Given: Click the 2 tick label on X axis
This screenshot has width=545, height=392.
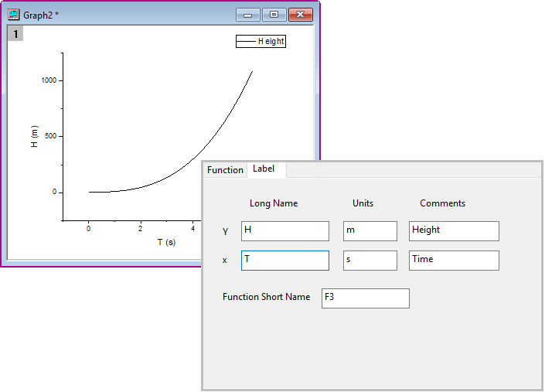Looking at the screenshot, I should tap(141, 229).
